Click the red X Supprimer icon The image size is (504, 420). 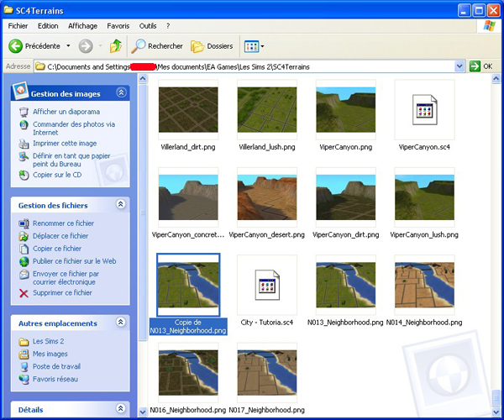click(x=24, y=293)
